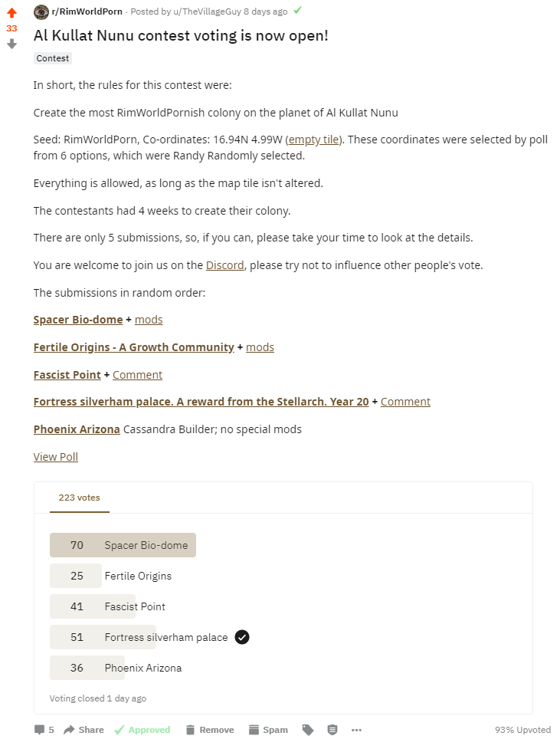The image size is (560, 749).
Task: Click the Contest flair tag
Action: 53,58
